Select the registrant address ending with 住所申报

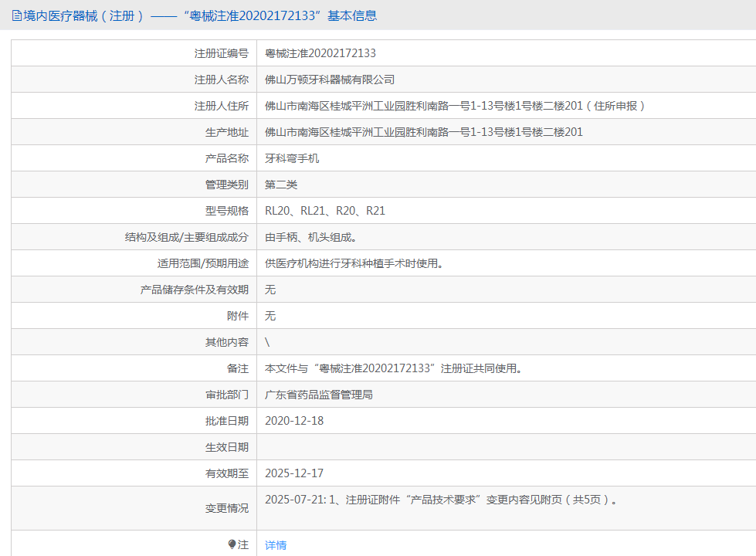point(456,106)
